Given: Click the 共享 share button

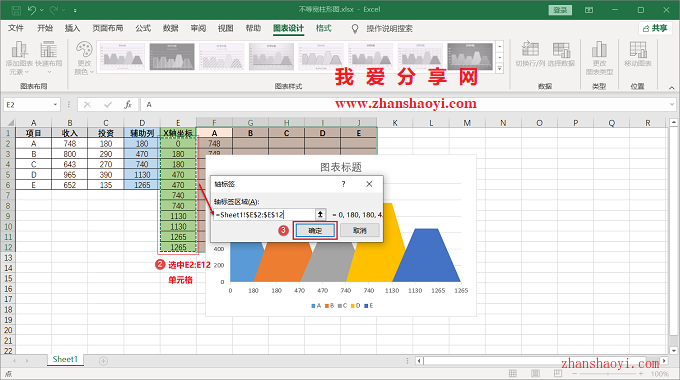Looking at the screenshot, I should point(655,28).
